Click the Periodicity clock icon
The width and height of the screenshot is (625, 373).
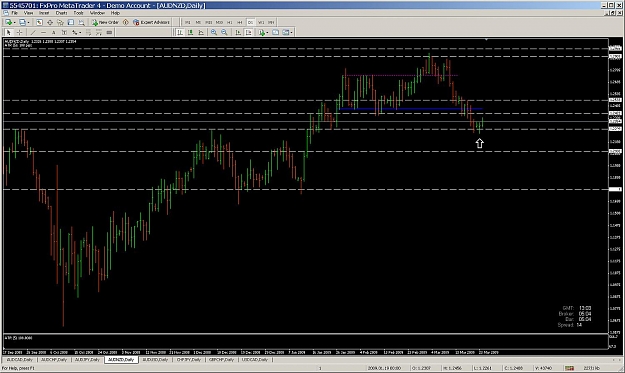(x=275, y=32)
